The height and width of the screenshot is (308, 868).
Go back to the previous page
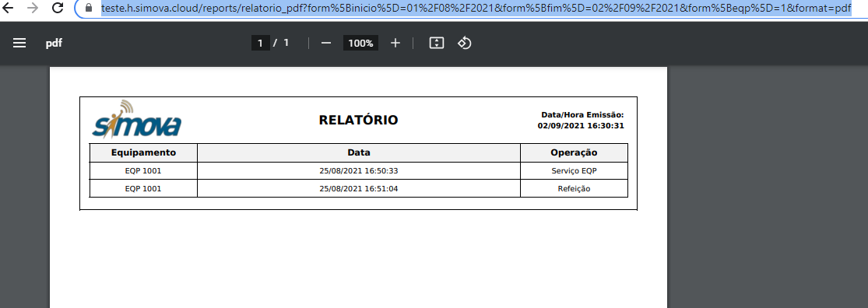pyautogui.click(x=9, y=9)
